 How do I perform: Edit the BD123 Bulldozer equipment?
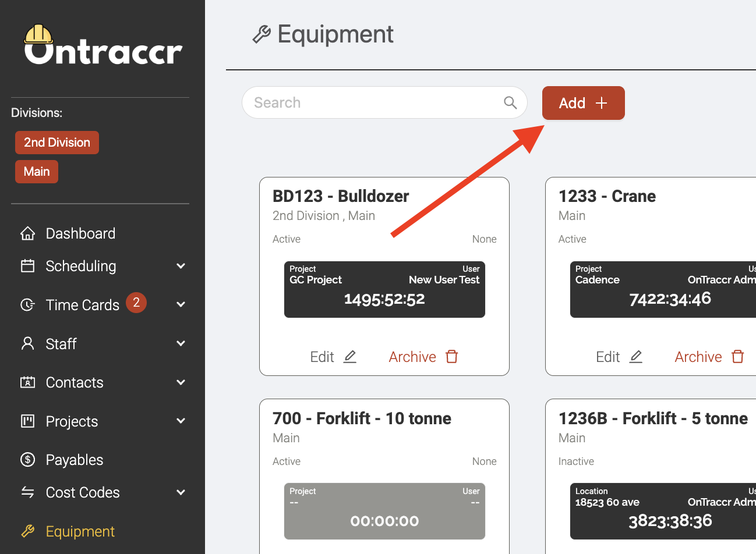333,357
